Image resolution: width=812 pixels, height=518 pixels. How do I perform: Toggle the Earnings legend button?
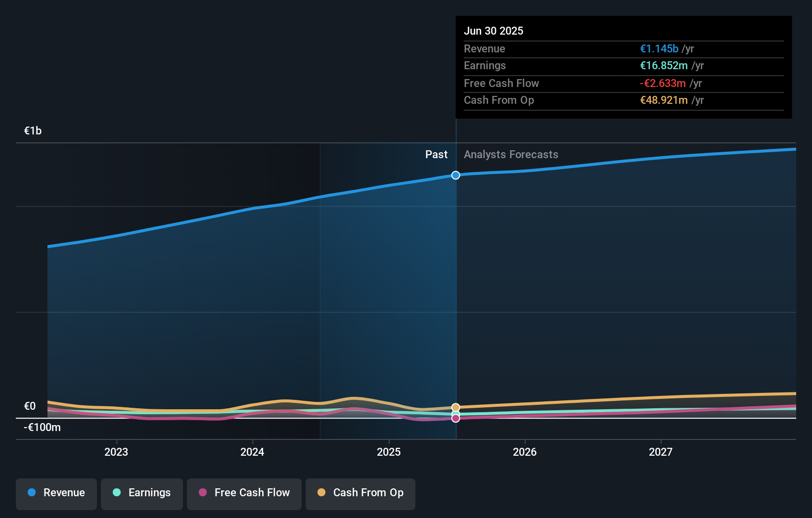[142, 494]
